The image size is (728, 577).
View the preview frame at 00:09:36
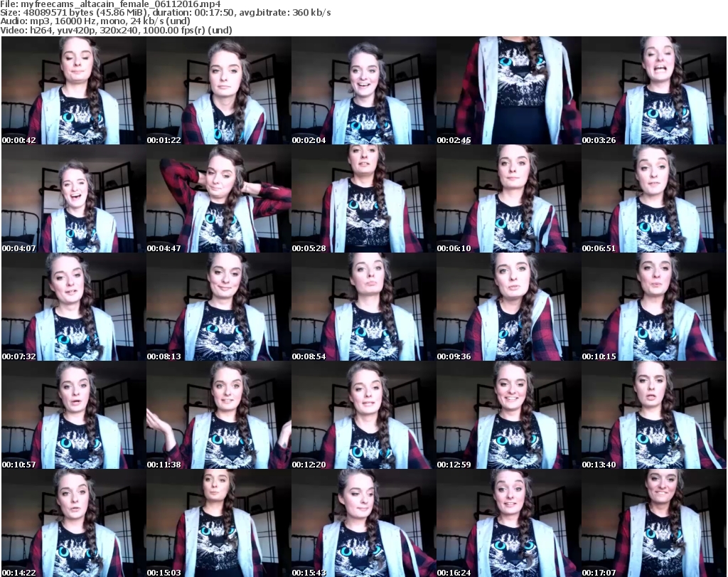[508, 307]
